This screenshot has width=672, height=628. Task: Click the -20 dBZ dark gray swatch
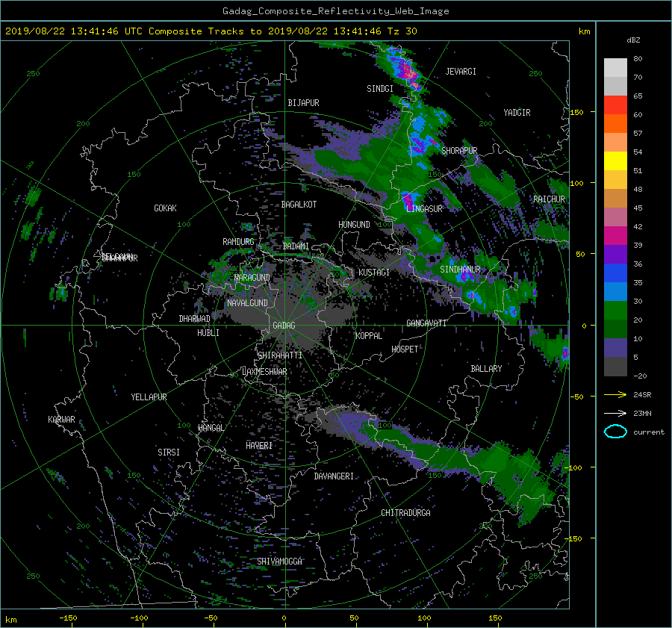[x=615, y=367]
